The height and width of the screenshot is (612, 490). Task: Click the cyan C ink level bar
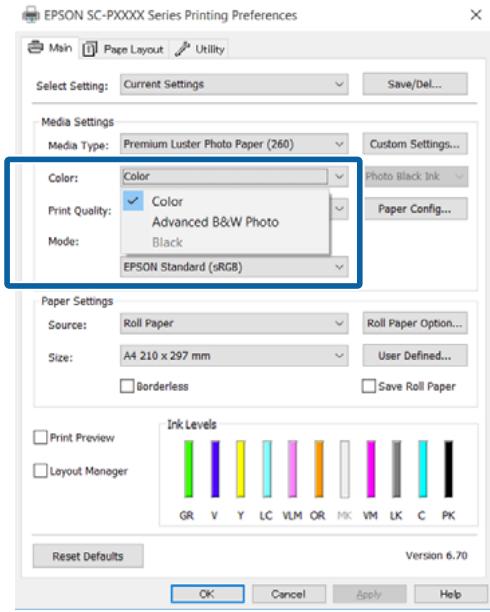coord(423,469)
